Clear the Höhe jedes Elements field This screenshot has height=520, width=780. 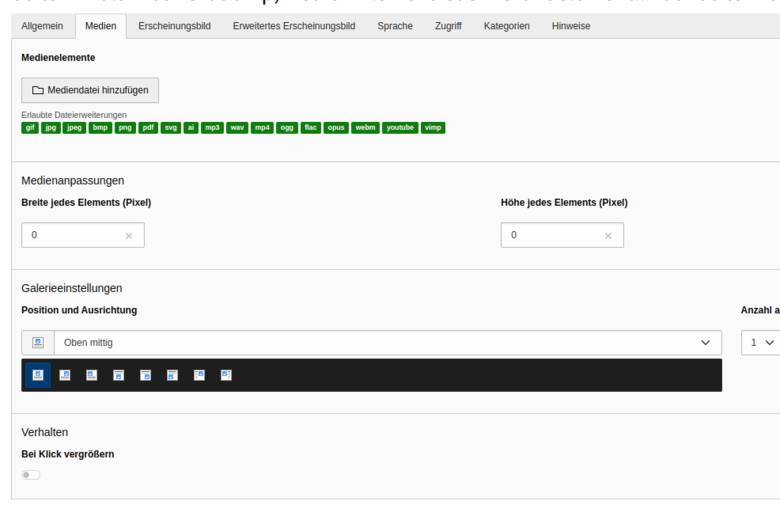[608, 236]
